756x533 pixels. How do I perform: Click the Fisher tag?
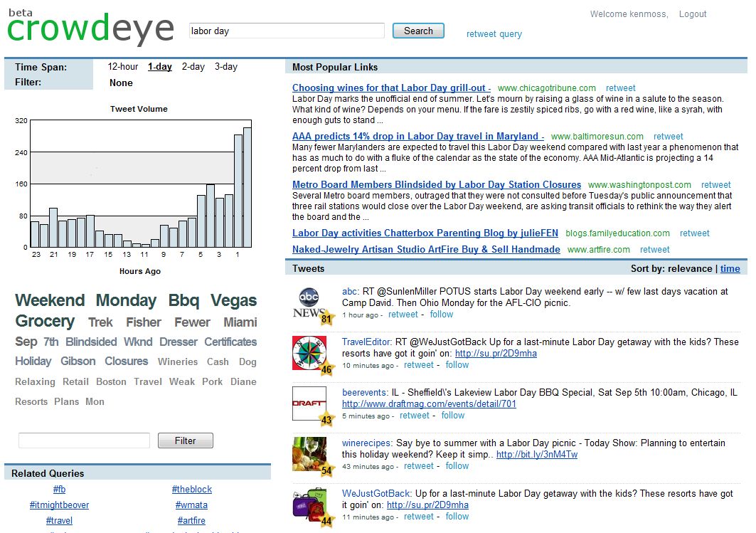pyautogui.click(x=144, y=322)
